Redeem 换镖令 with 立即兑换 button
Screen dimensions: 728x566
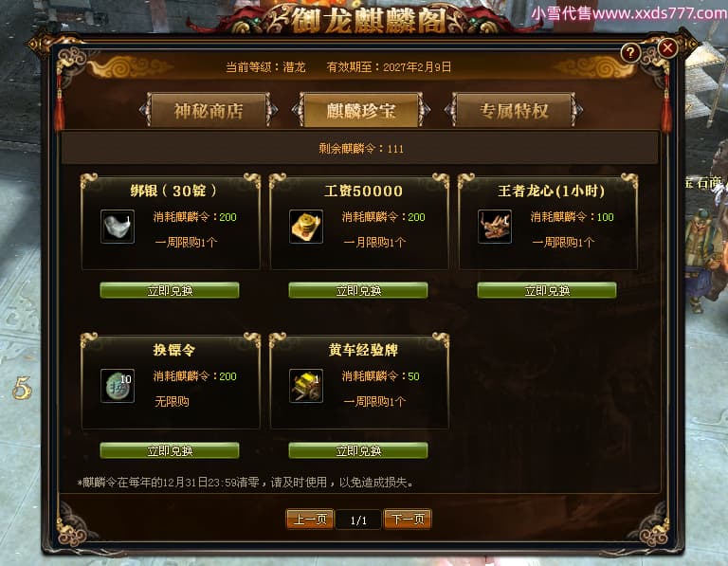coord(170,450)
